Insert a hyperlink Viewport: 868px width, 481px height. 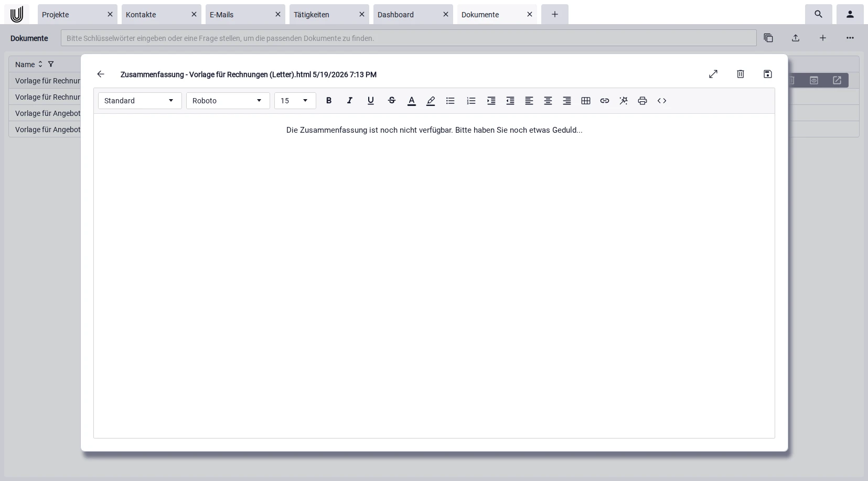point(605,101)
